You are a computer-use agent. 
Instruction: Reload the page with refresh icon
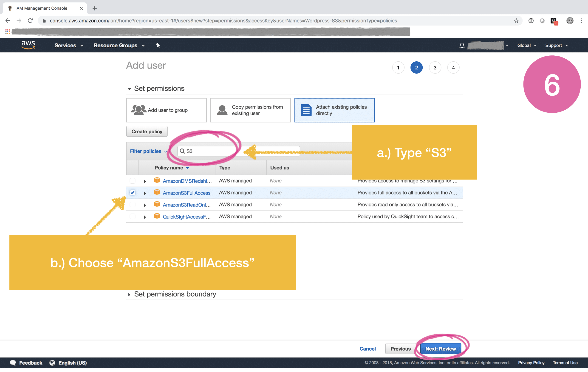30,21
